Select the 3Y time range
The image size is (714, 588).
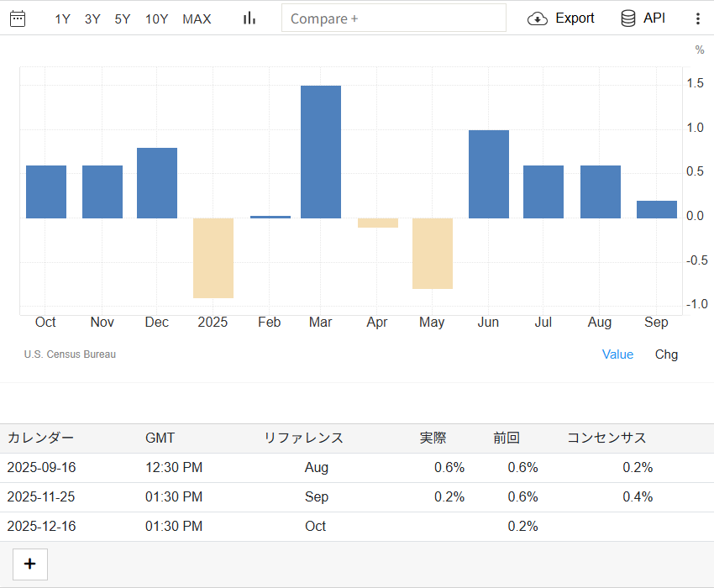tap(92, 18)
